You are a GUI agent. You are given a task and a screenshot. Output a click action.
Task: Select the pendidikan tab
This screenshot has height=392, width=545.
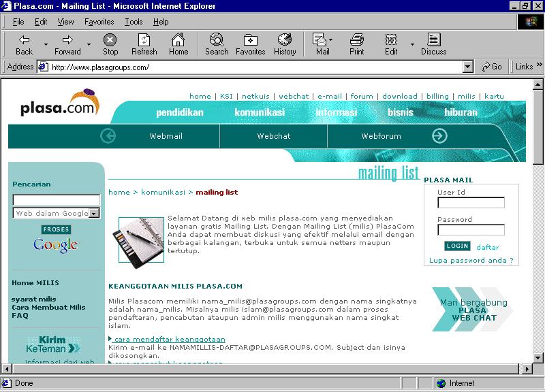click(x=180, y=112)
